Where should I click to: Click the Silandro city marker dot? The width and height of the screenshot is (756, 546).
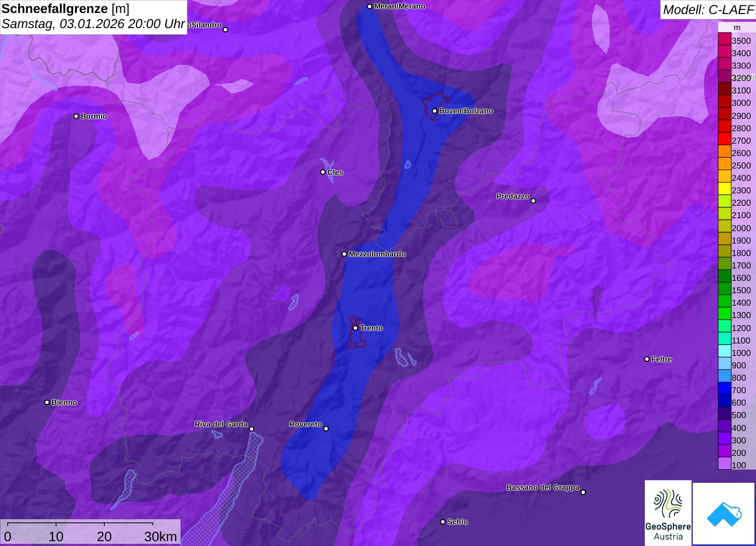pos(226,30)
